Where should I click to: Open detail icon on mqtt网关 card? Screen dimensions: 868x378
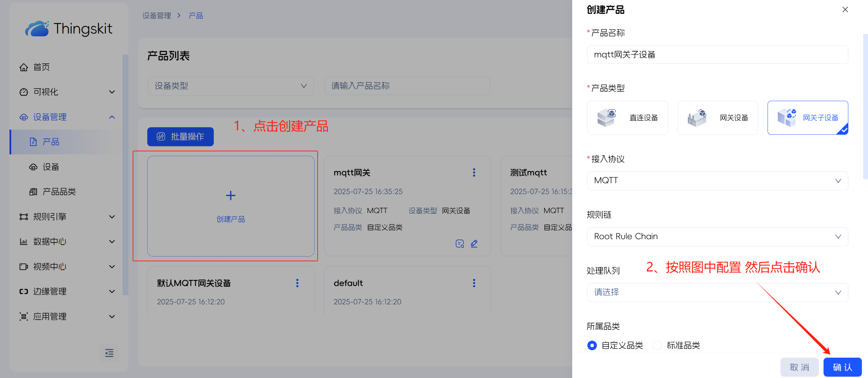[459, 244]
